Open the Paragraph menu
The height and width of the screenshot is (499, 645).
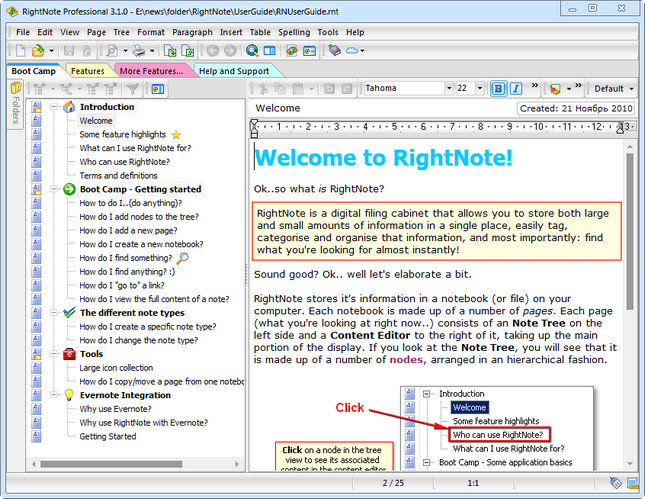tap(192, 32)
